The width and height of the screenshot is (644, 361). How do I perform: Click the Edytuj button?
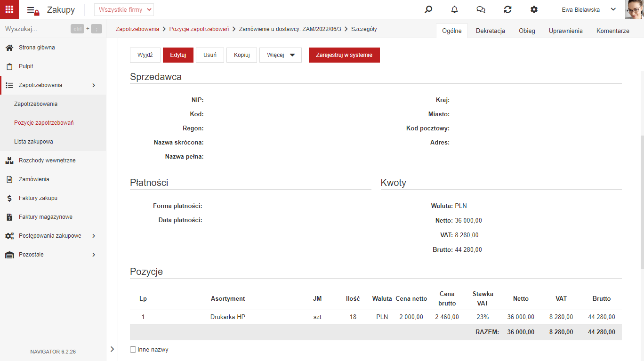click(x=178, y=55)
